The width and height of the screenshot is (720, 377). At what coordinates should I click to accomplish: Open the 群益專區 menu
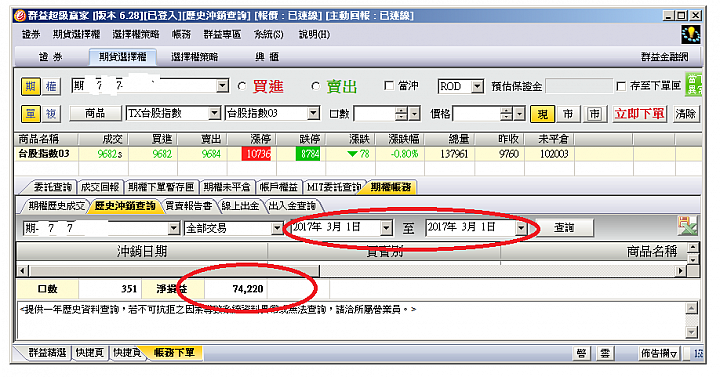click(222, 34)
